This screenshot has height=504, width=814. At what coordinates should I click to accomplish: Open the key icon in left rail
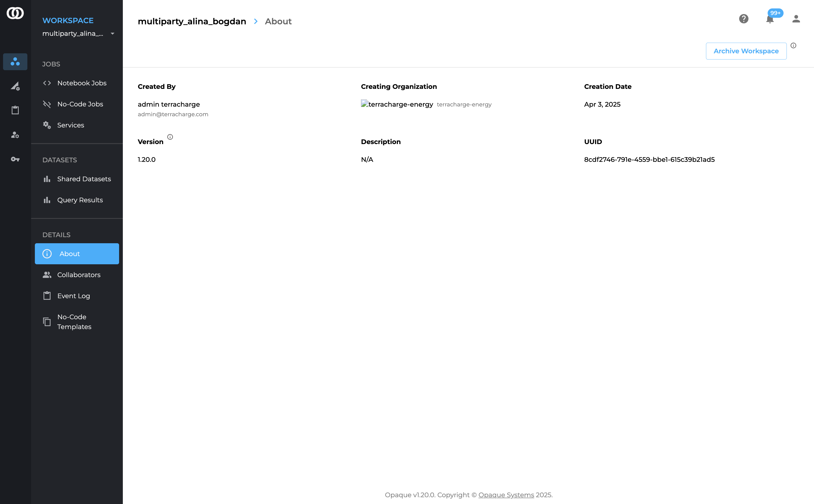click(x=15, y=159)
